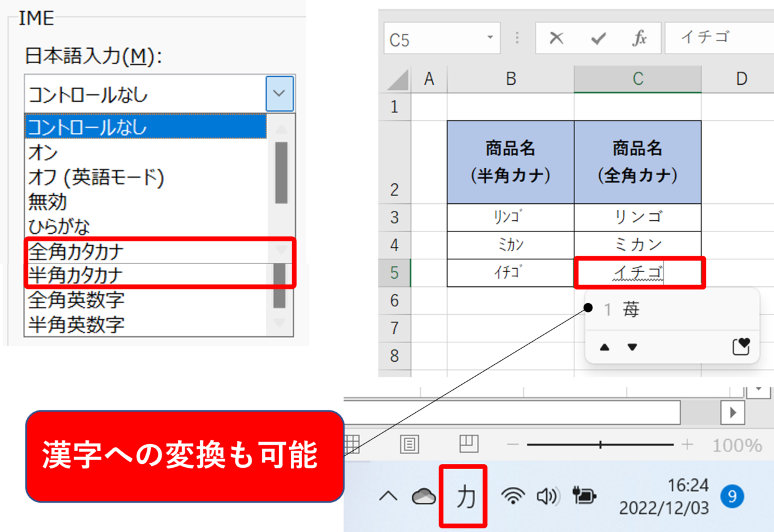
Task: Click the zoom slider handle in status bar
Action: pos(600,445)
